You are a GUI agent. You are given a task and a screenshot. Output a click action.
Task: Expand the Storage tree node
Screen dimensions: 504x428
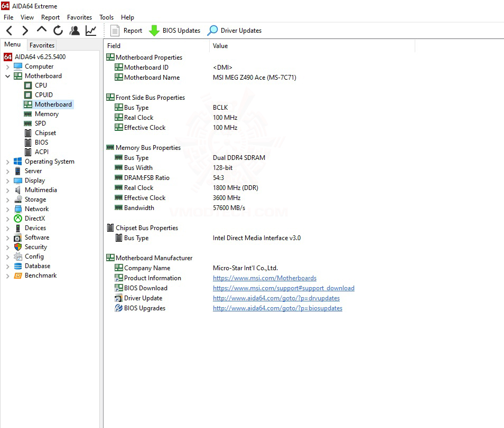pyautogui.click(x=8, y=199)
